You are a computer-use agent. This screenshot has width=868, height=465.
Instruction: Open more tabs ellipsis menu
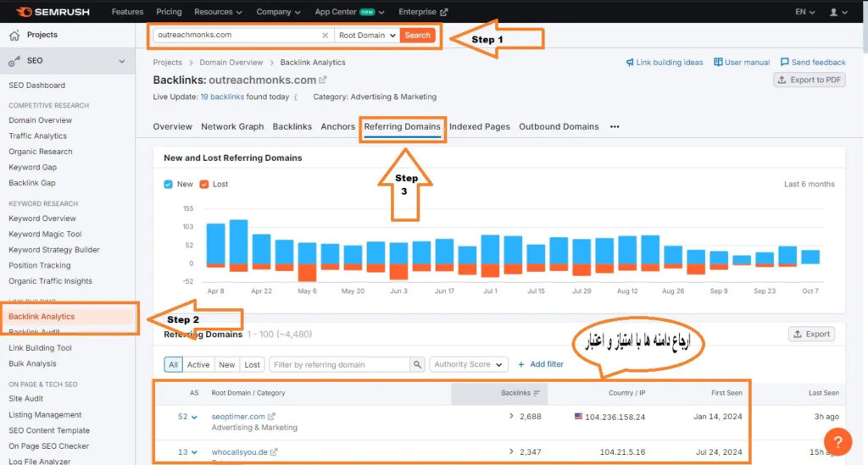click(x=615, y=126)
